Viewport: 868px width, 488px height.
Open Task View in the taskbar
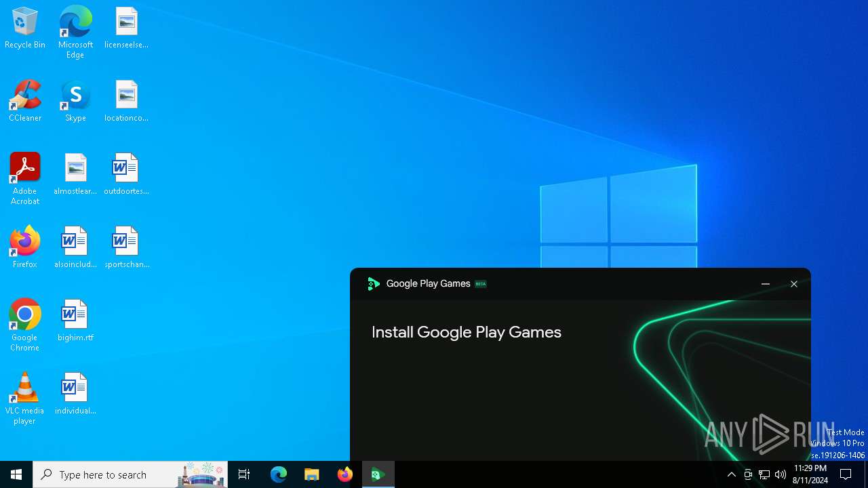[x=244, y=474]
